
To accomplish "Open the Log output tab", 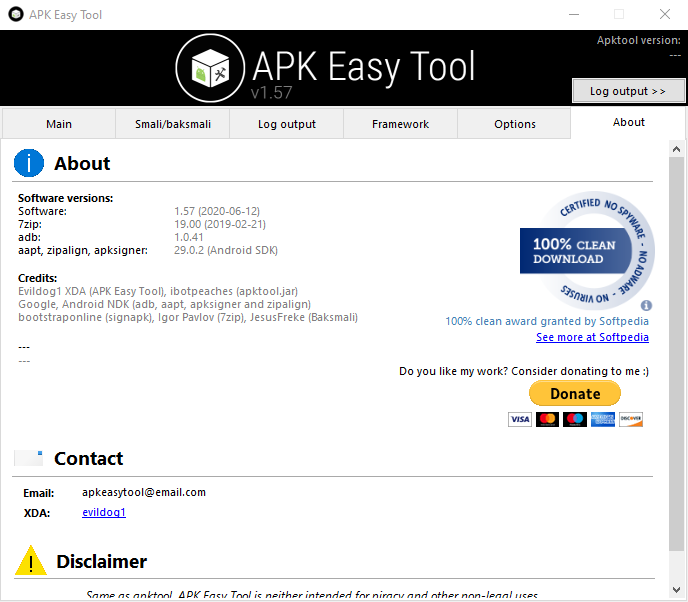I will pyautogui.click(x=287, y=124).
